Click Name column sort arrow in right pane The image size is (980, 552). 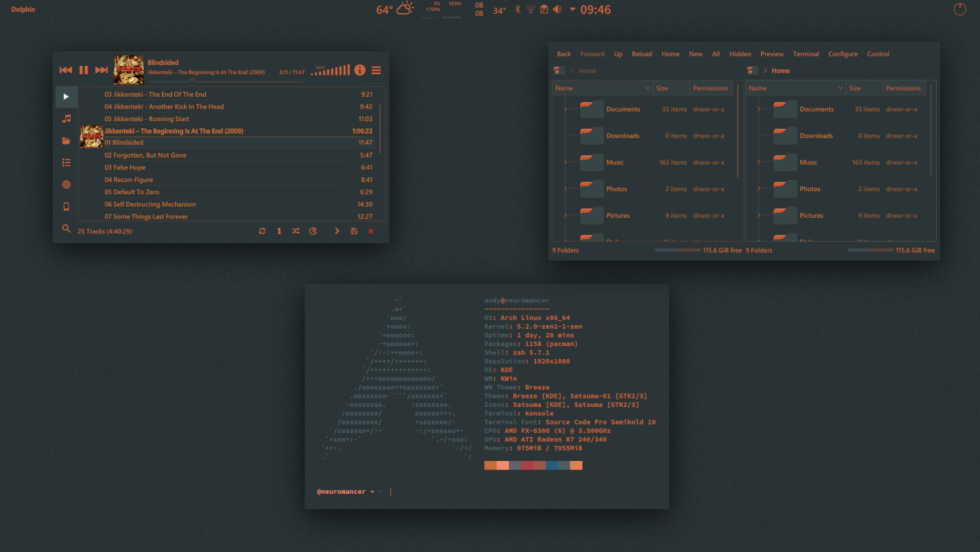pos(840,88)
